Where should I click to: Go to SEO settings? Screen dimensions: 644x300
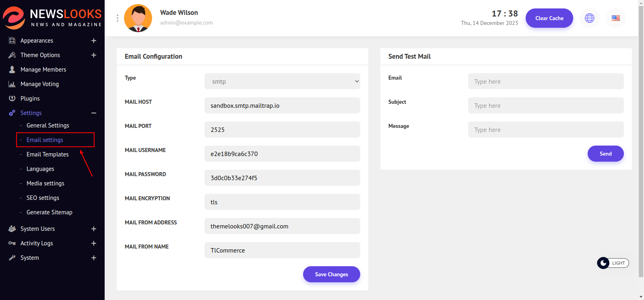43,198
